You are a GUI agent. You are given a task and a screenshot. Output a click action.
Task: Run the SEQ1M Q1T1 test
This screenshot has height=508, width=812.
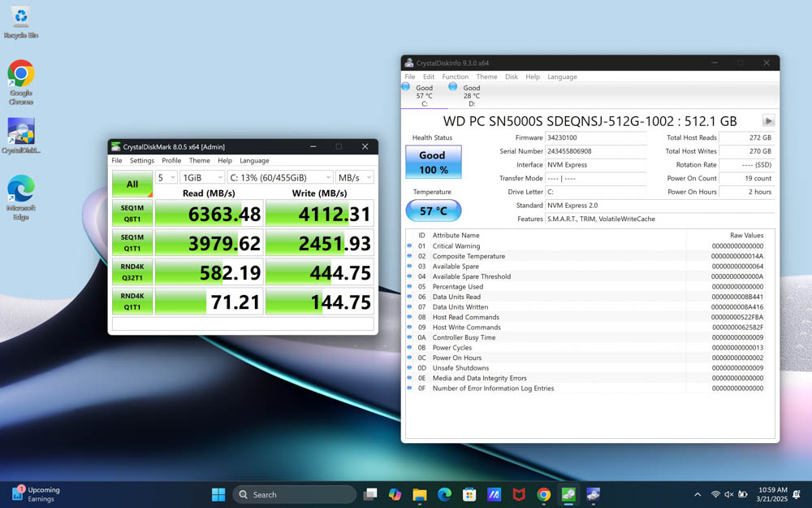tap(132, 242)
